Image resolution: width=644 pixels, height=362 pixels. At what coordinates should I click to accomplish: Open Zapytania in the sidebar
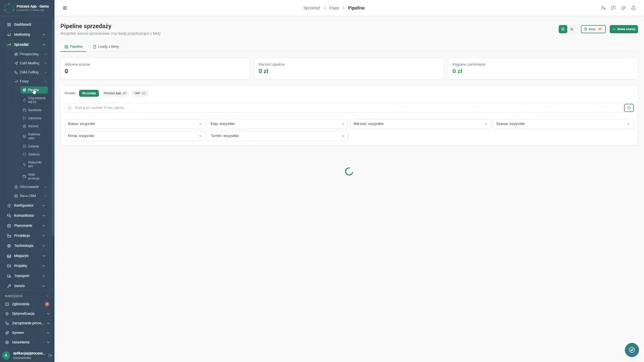[x=34, y=118]
